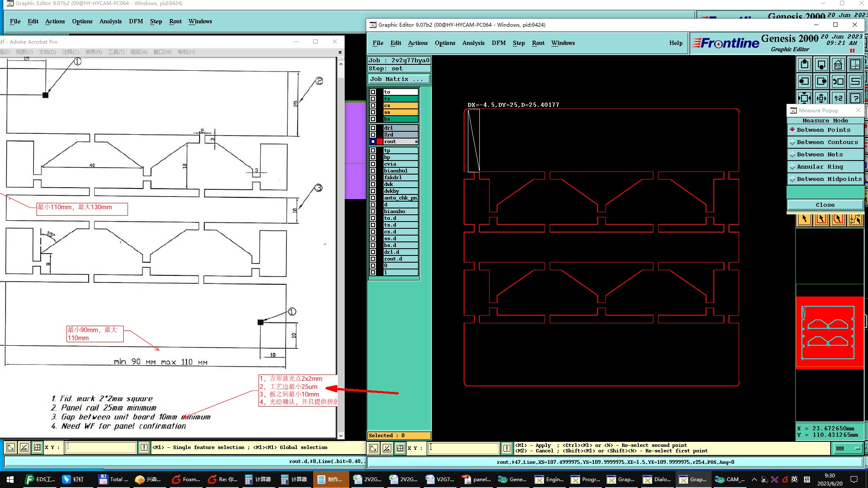Click Acrobat vertical scrollbar down arrow
Image resolution: width=868 pixels, height=488 pixels.
coord(341,435)
